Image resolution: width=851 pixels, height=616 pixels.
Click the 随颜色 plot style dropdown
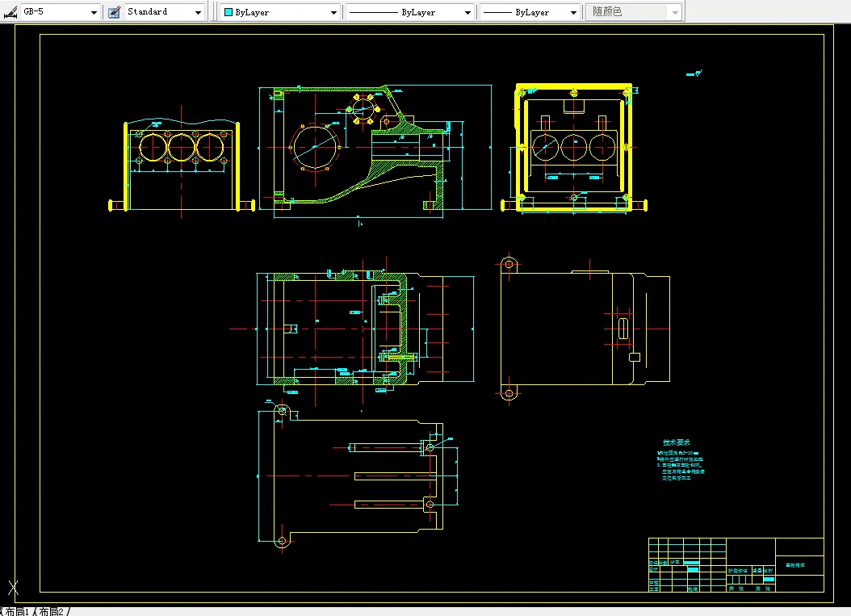click(x=633, y=12)
